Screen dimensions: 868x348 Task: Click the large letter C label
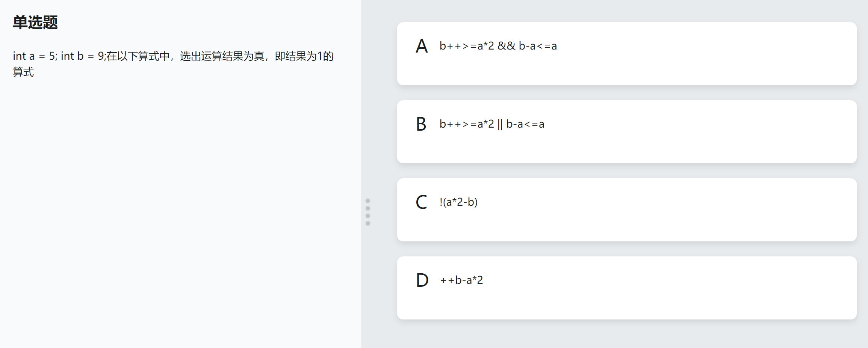(x=421, y=202)
